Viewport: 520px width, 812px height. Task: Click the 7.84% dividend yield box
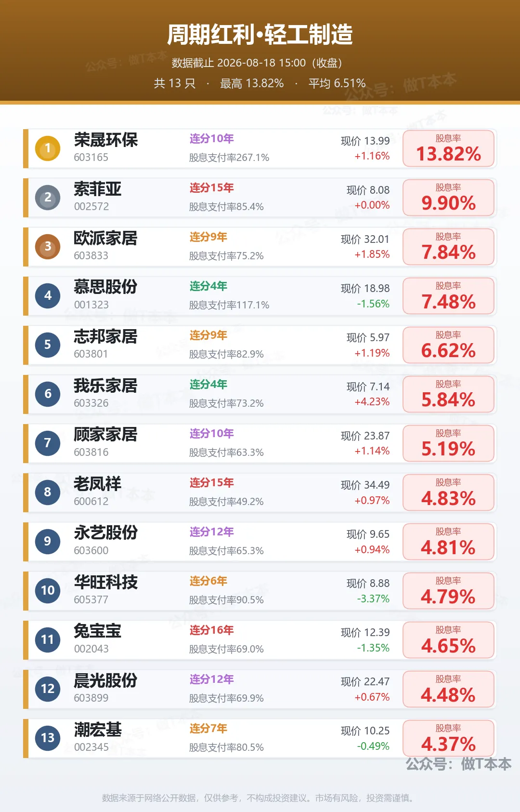pos(448,247)
